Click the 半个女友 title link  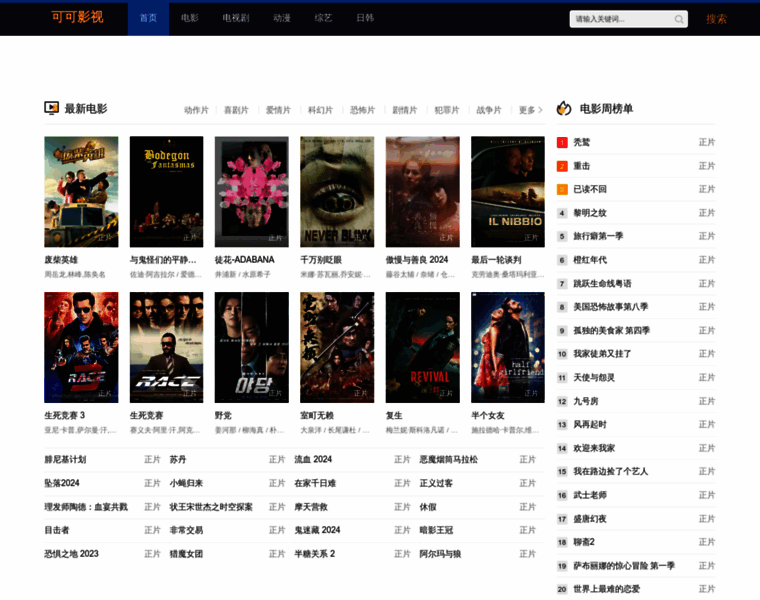click(488, 415)
